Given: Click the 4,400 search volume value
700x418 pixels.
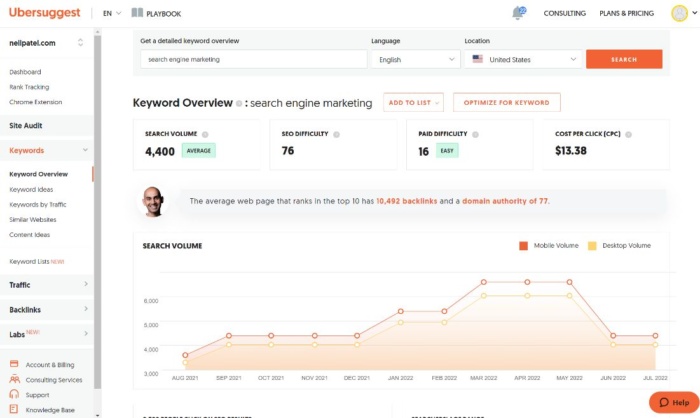Looking at the screenshot, I should tap(160, 152).
